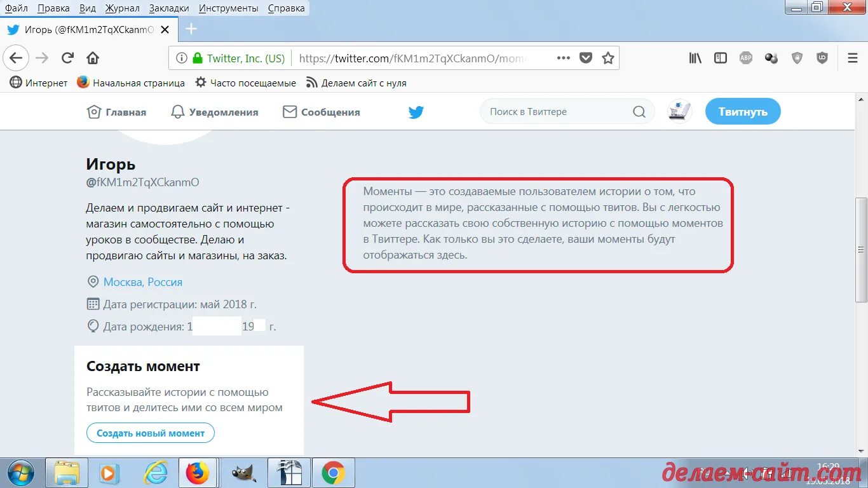Viewport: 868px width, 488px height.
Task: Click the Twitter bird logo
Action: (x=416, y=112)
